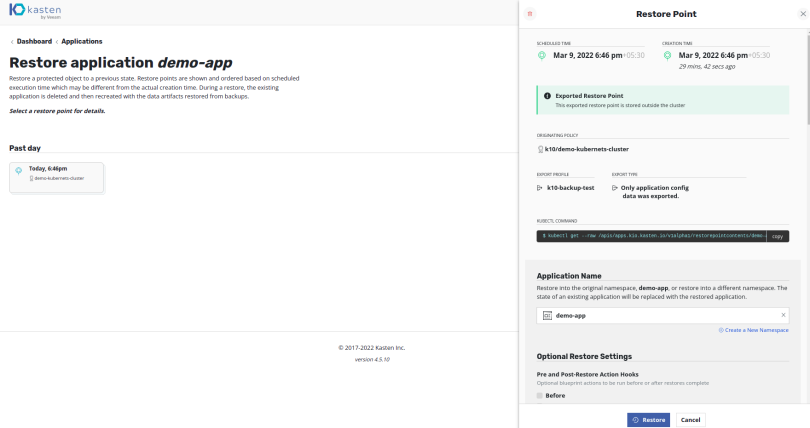The width and height of the screenshot is (810, 428).
Task: Click namespace icon in application name field
Action: [547, 315]
